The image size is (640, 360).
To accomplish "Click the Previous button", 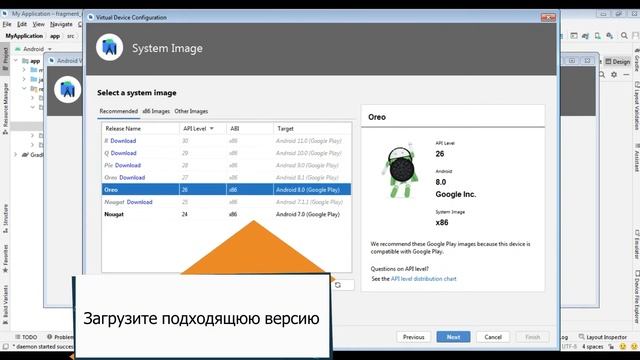I will [413, 337].
